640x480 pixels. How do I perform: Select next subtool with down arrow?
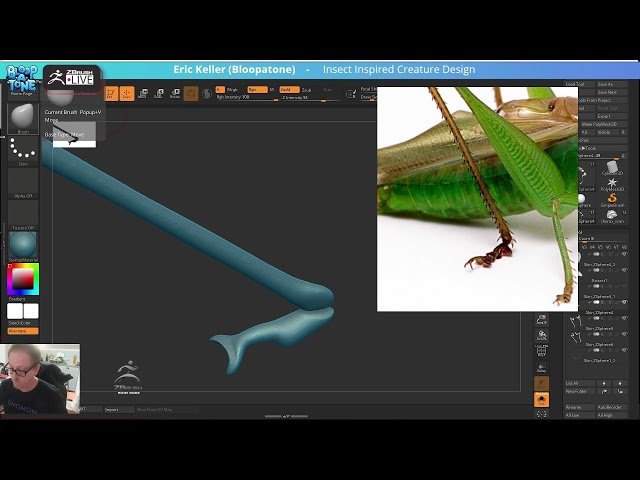[620, 383]
